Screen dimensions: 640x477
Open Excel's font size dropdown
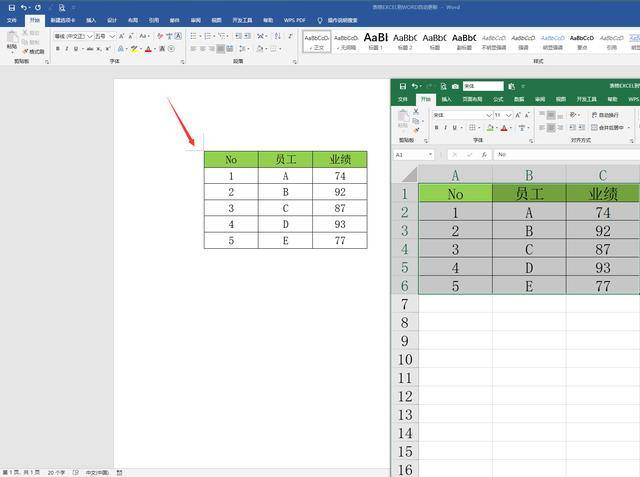508,115
